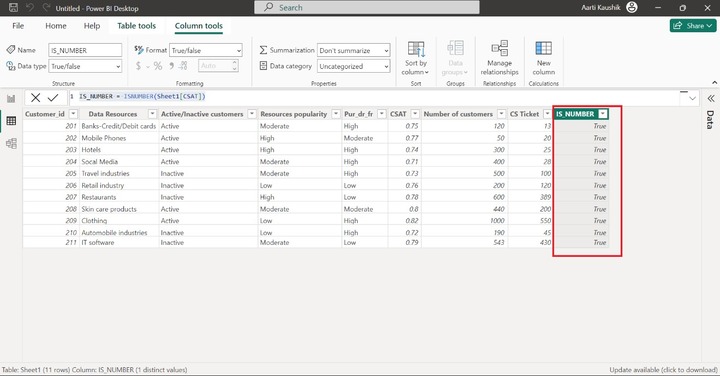This screenshot has width=720, height=376.
Task: Expand the collapsed Data pane
Action: (711, 98)
